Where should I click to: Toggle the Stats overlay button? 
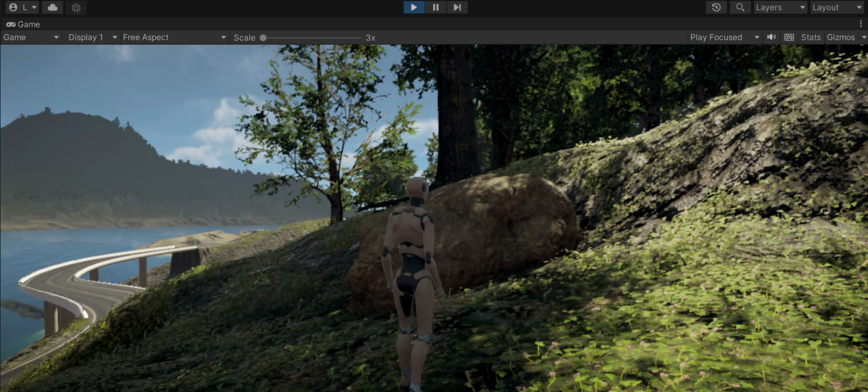(x=811, y=37)
